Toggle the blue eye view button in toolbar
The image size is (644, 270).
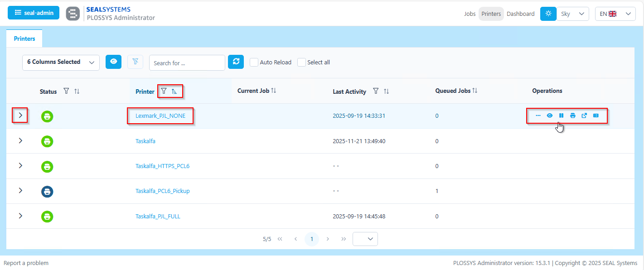(113, 62)
